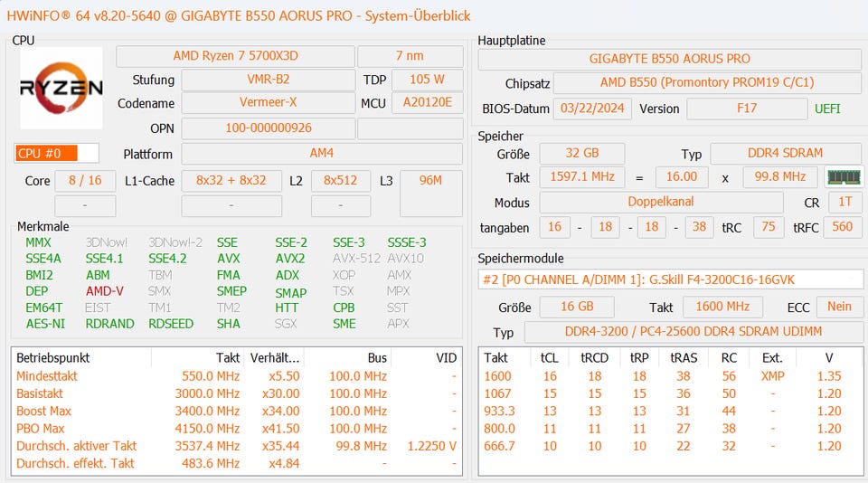The image size is (868, 483).
Task: Select the GIGABYTE B550 AORUS PRO mainboard field
Action: click(669, 59)
